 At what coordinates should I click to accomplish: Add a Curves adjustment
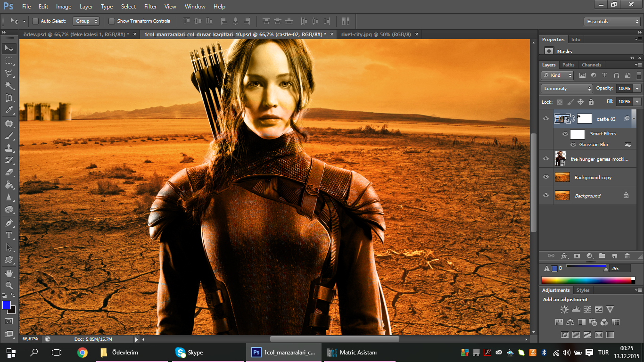click(x=587, y=310)
